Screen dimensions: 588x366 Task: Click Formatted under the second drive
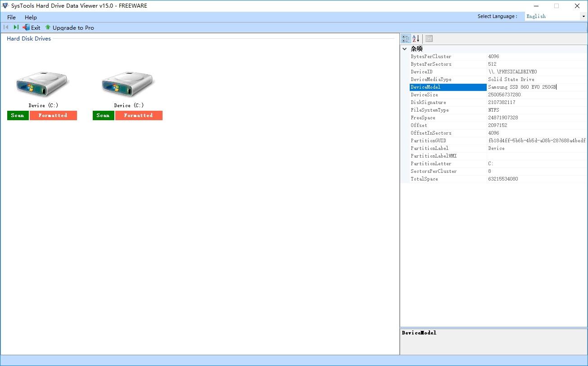pos(139,116)
